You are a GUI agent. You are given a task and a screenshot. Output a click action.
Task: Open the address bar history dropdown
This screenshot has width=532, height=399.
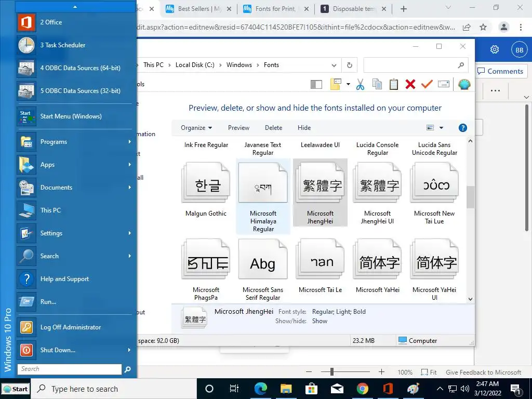(334, 65)
